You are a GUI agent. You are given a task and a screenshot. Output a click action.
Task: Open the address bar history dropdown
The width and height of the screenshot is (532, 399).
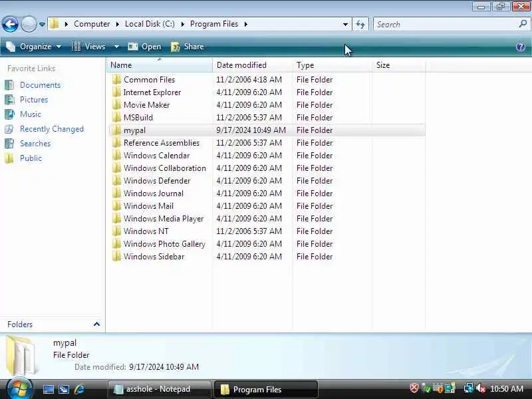(x=345, y=25)
